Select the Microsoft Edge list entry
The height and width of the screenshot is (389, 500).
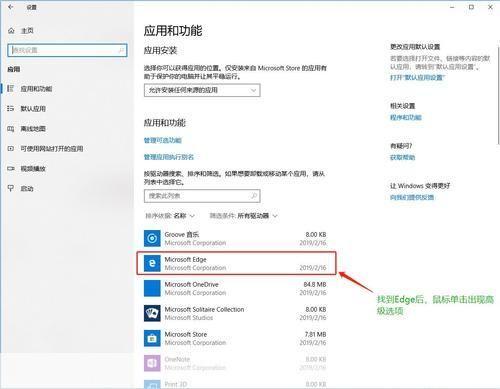pos(236,263)
